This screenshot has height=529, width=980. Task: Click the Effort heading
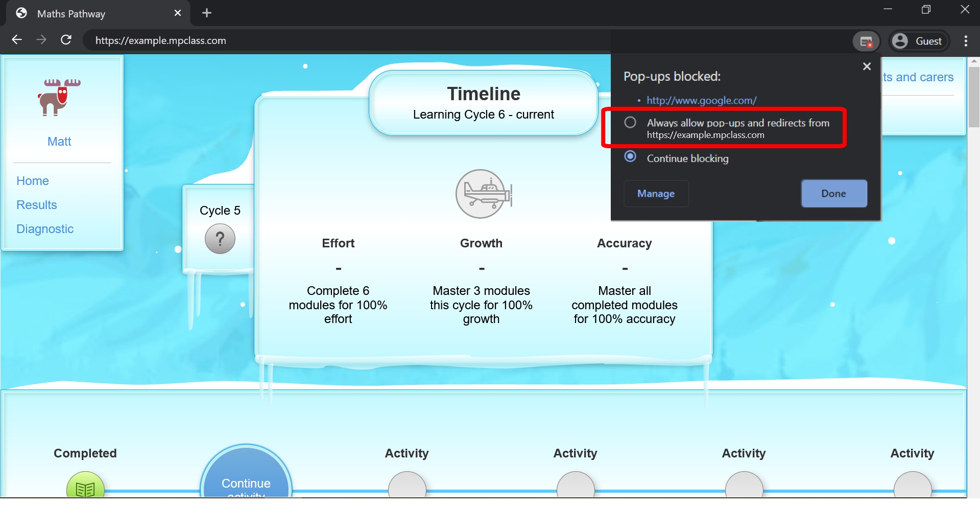click(x=338, y=243)
